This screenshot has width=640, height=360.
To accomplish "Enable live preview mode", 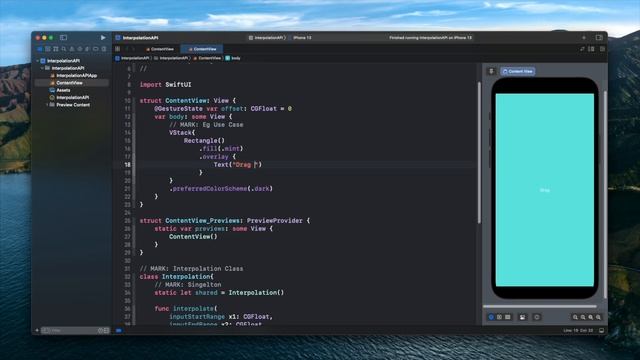I will tap(491, 317).
